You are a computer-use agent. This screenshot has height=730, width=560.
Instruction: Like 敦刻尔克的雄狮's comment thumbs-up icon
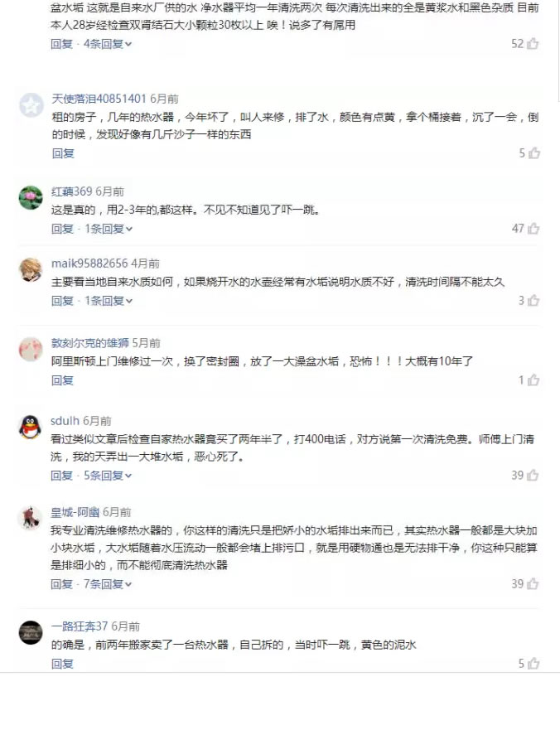coord(533,380)
